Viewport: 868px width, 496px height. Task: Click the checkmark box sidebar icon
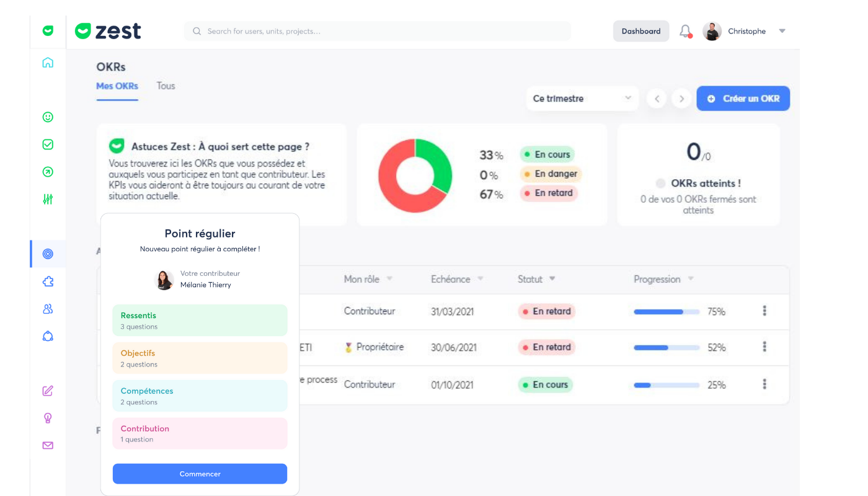coord(48,144)
